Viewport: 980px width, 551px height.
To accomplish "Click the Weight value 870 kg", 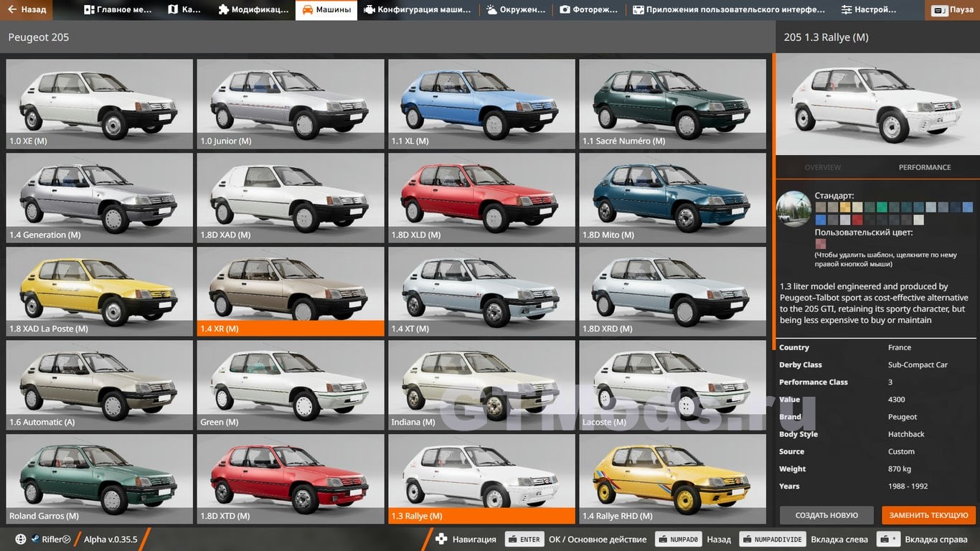I will [x=900, y=468].
